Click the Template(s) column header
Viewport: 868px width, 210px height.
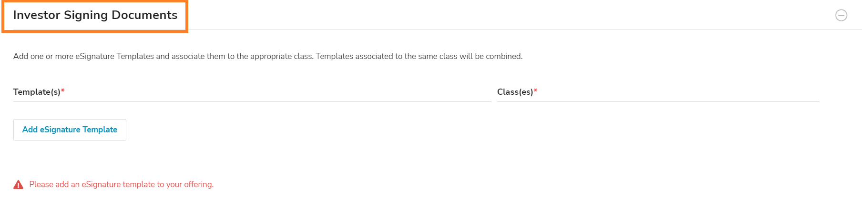(37, 92)
